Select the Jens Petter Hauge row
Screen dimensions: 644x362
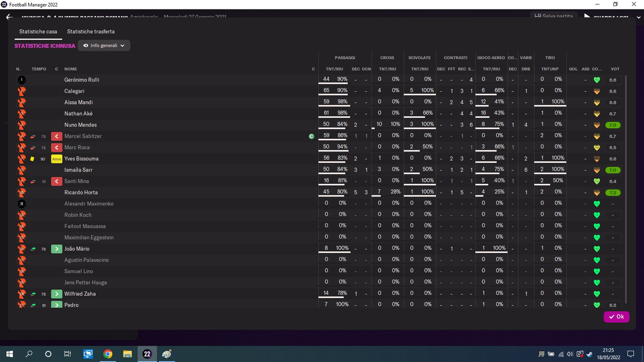tap(320, 283)
